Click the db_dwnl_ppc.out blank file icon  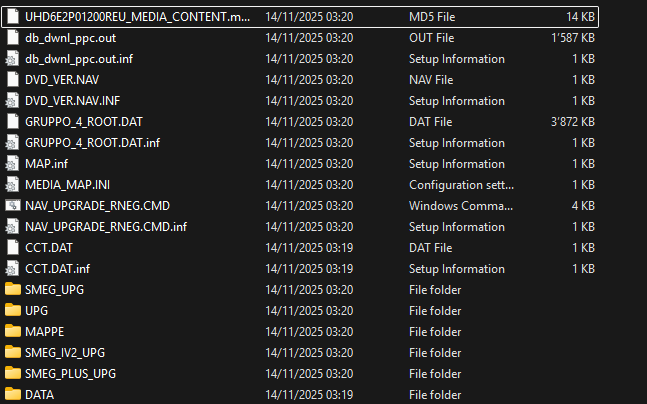tap(13, 38)
